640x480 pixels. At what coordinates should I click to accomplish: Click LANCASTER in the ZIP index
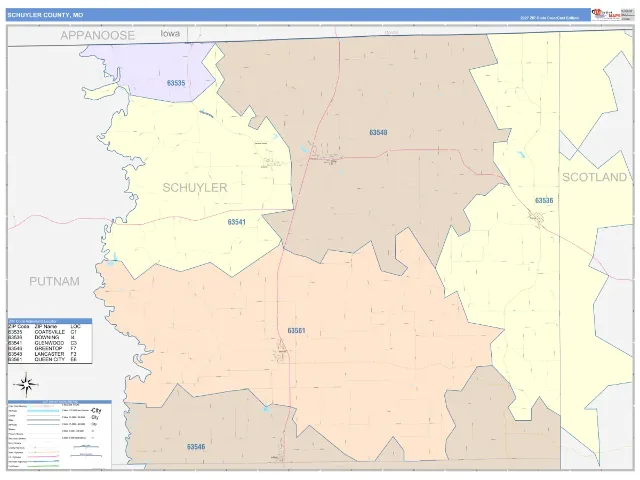point(49,354)
